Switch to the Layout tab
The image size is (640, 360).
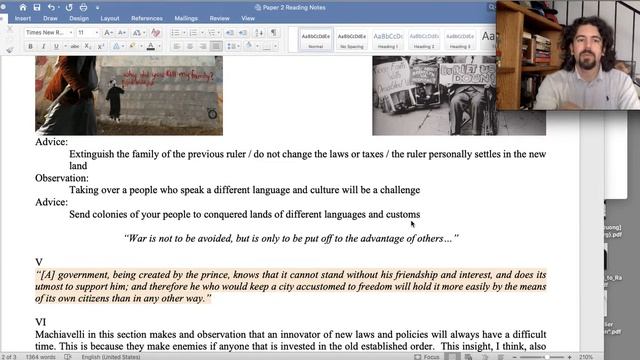(110, 18)
